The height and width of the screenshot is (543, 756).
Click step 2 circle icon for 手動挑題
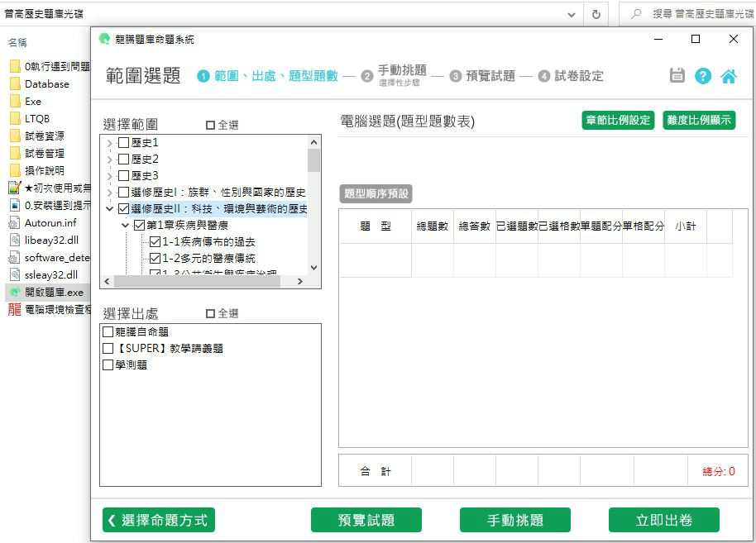coord(367,76)
